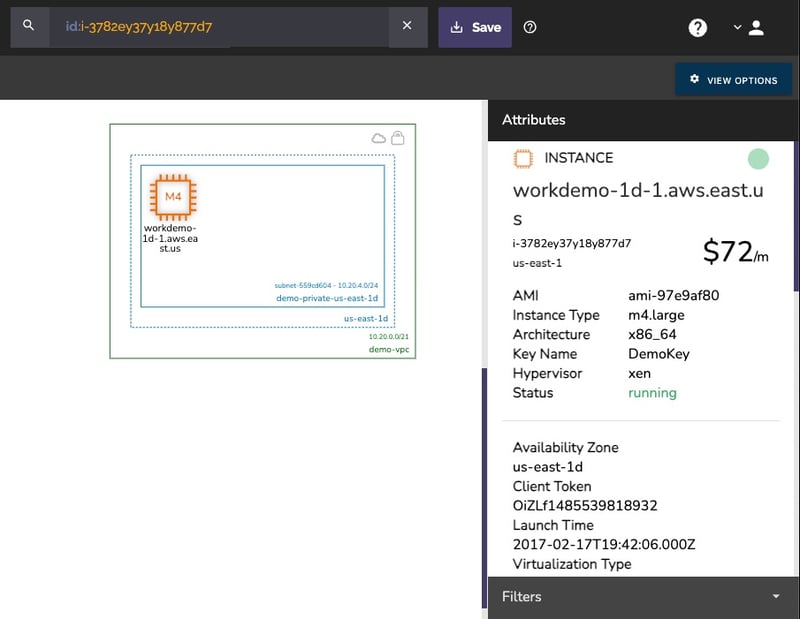800x619 pixels.
Task: Open the large white help question mark
Action: [698, 28]
